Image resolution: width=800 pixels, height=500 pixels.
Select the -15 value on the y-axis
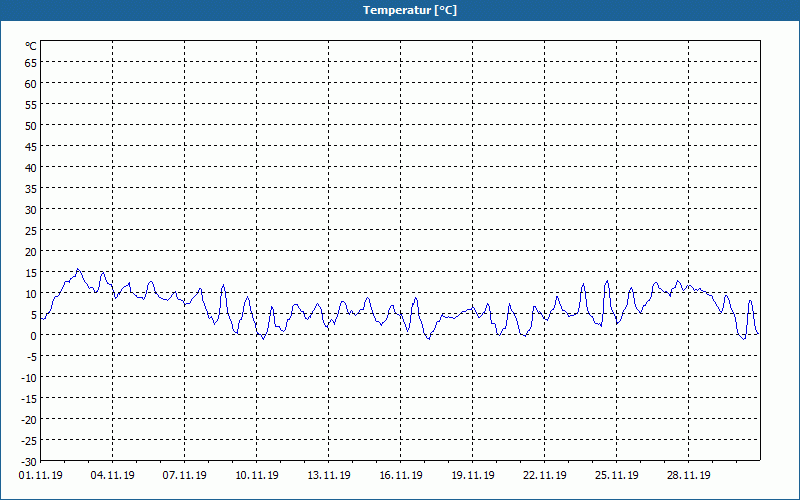pyautogui.click(x=29, y=398)
